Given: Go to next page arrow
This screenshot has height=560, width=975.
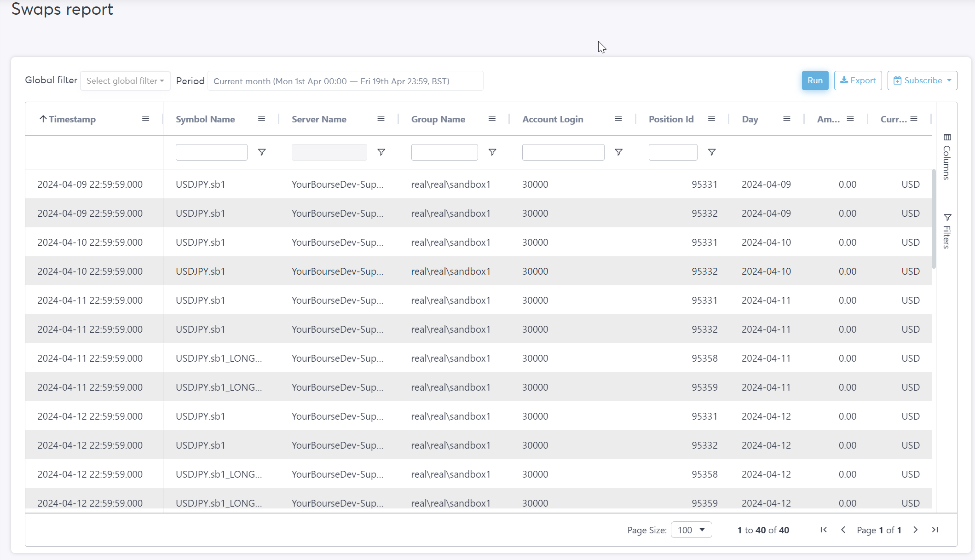Looking at the screenshot, I should pyautogui.click(x=916, y=530).
